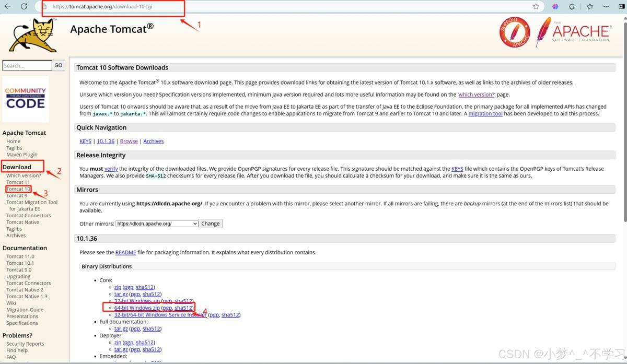Click the GO search button

(x=59, y=65)
